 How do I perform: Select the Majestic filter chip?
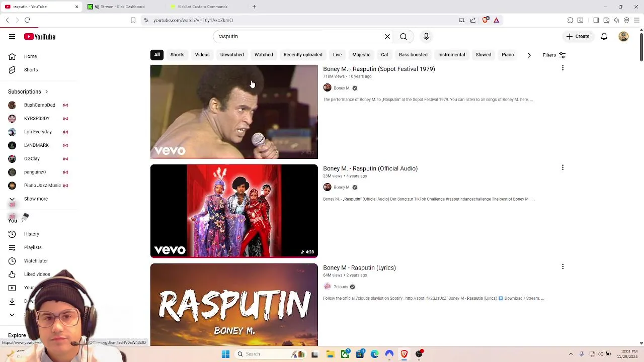pos(361,55)
